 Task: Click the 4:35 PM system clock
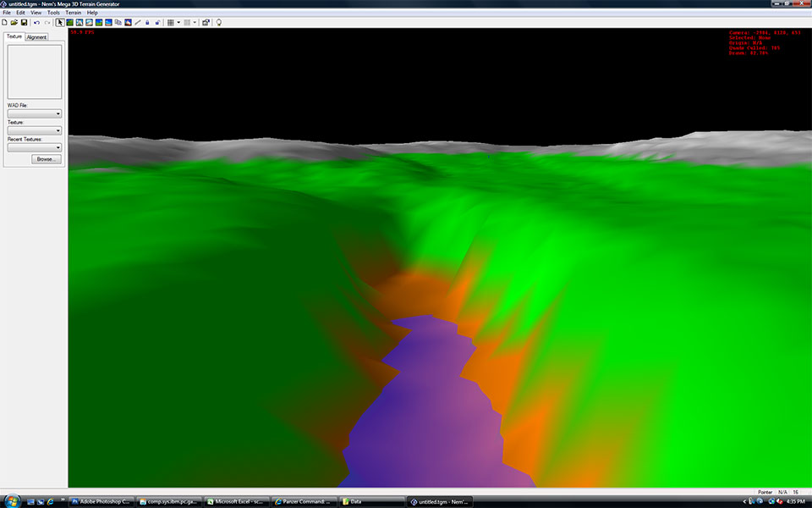click(795, 501)
